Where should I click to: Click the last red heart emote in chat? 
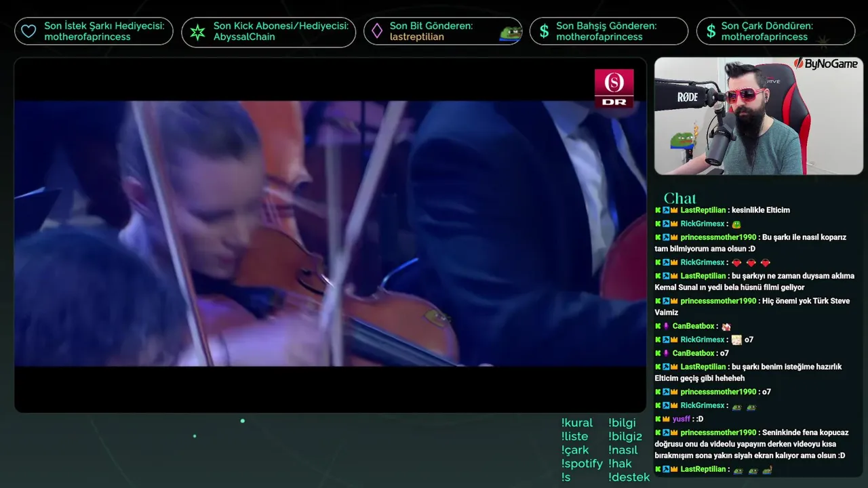(765, 263)
